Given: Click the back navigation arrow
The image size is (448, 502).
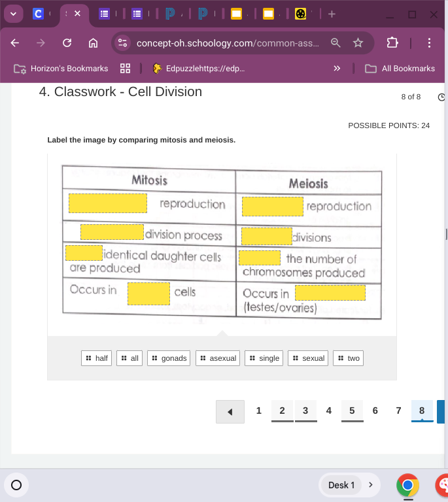Looking at the screenshot, I should (x=14, y=43).
